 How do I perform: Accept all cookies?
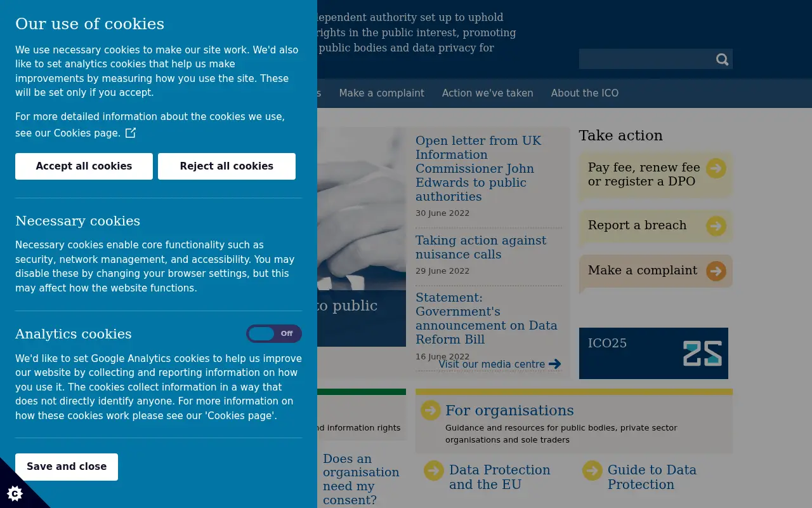pos(84,166)
